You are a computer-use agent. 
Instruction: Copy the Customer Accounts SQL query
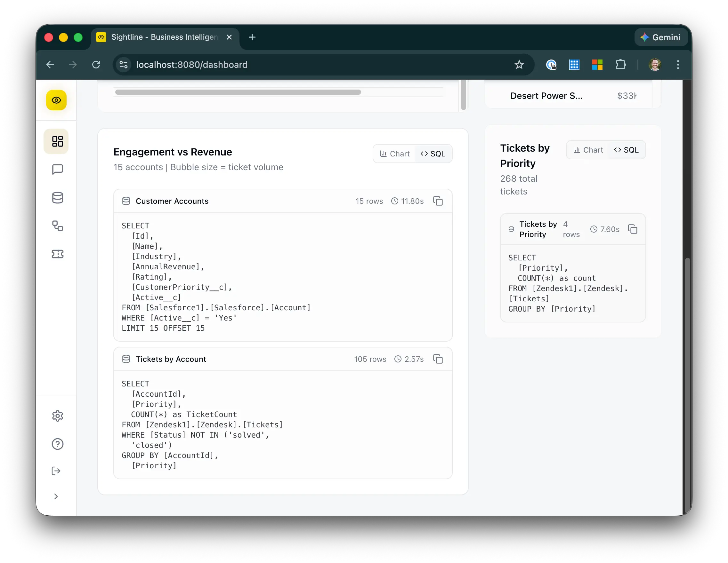[438, 201]
